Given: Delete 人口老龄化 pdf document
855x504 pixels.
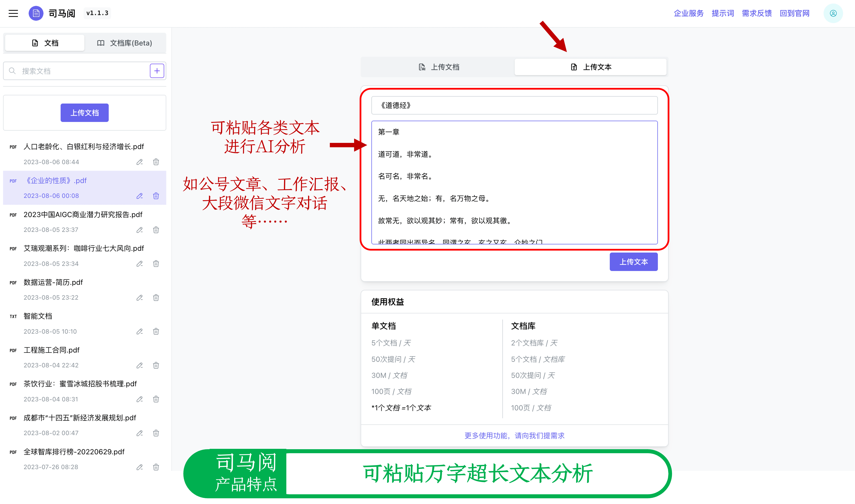Looking at the screenshot, I should click(x=156, y=162).
